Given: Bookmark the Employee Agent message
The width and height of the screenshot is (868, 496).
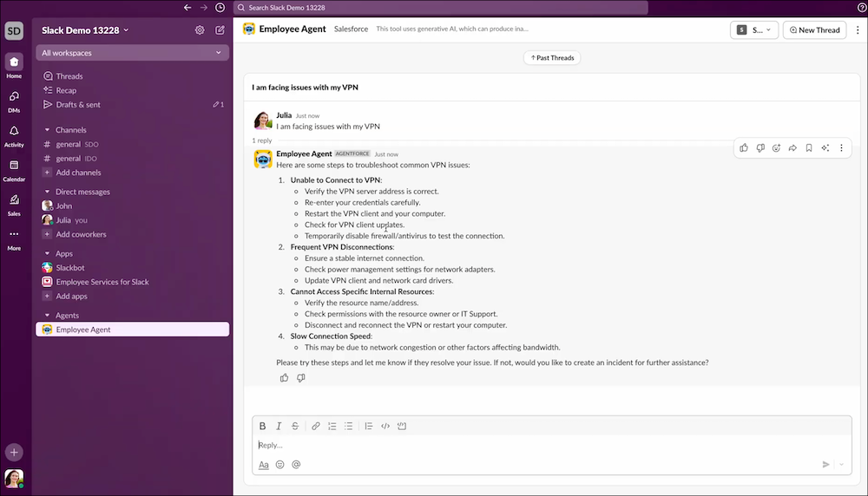Looking at the screenshot, I should 809,148.
